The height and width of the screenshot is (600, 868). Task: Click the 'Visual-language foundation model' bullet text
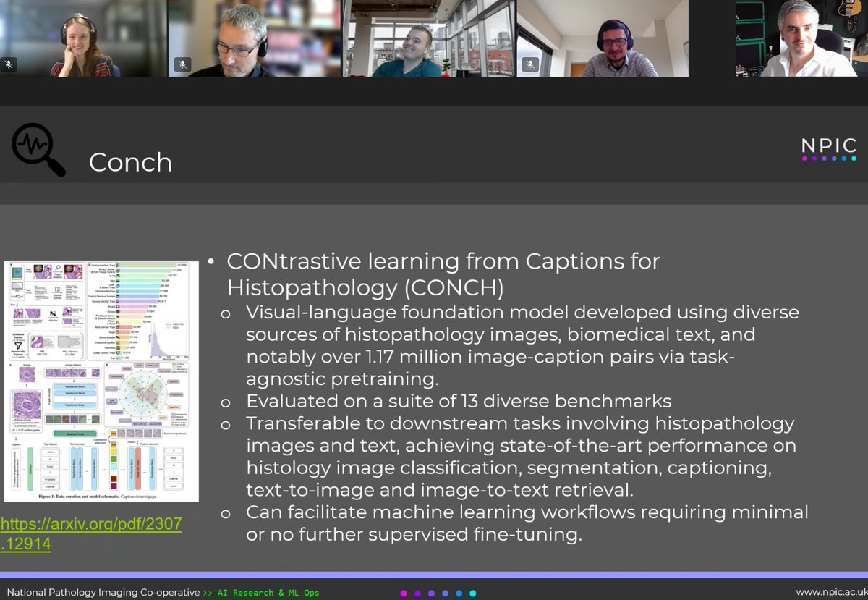(522, 346)
